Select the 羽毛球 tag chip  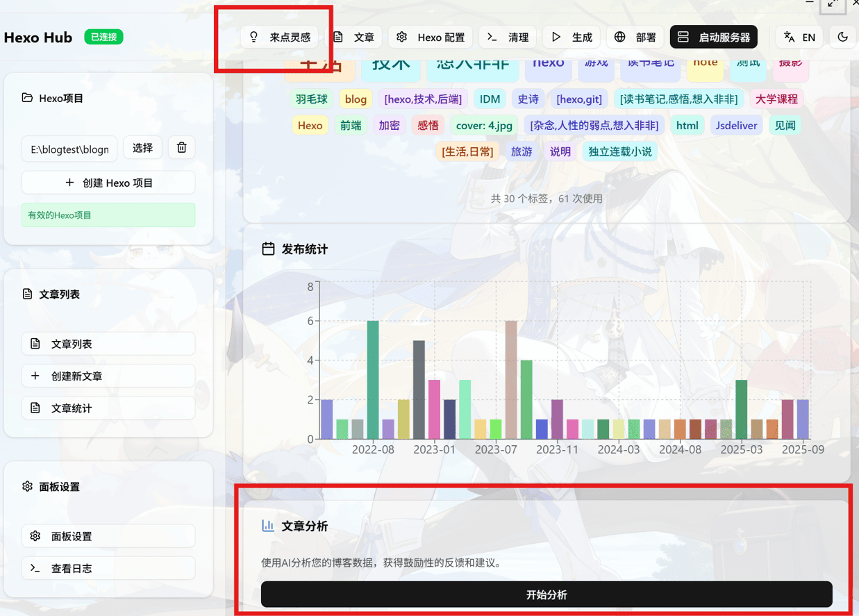tap(311, 99)
